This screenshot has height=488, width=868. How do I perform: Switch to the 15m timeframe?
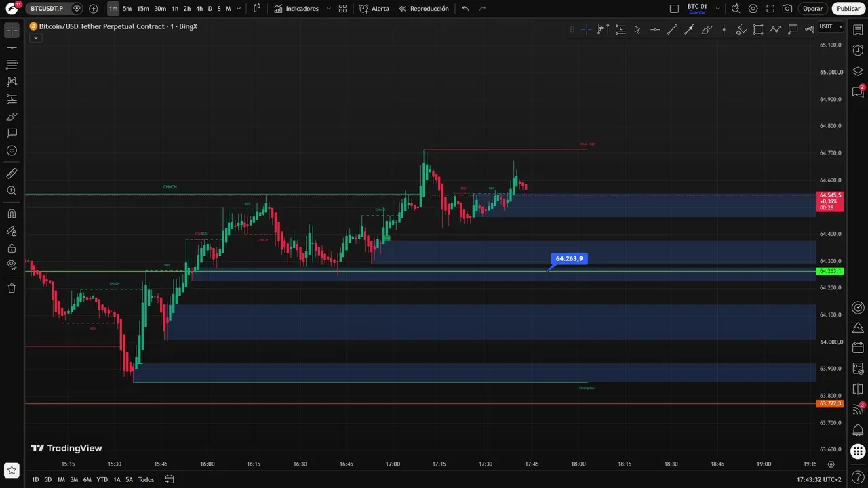(x=143, y=9)
